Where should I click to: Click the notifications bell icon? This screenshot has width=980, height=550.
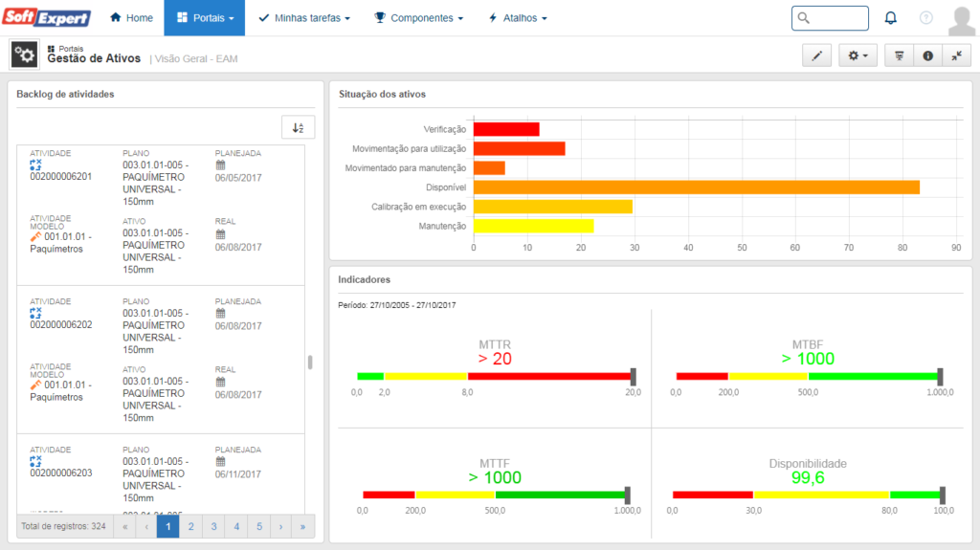[x=891, y=18]
